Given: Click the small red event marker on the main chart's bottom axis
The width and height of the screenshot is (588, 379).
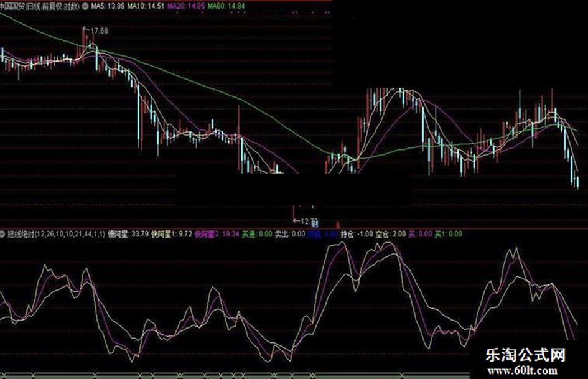Looking at the screenshot, I should pos(337,225).
